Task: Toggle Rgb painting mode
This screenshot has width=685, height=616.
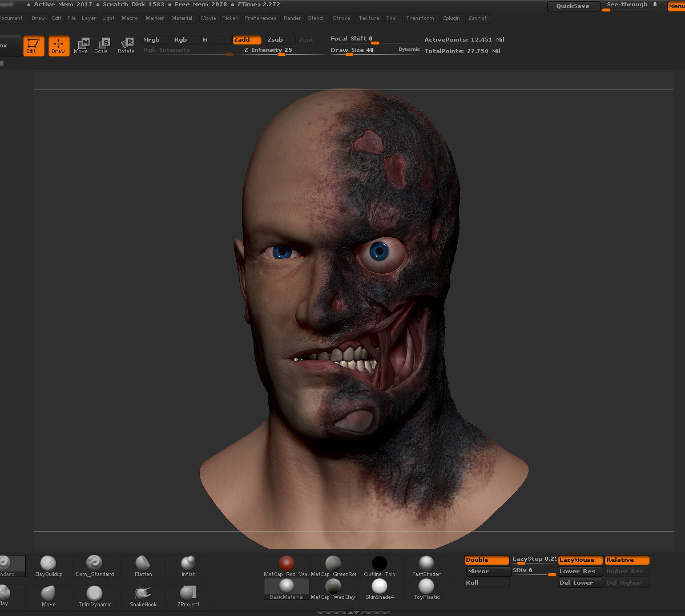Action: (x=186, y=40)
